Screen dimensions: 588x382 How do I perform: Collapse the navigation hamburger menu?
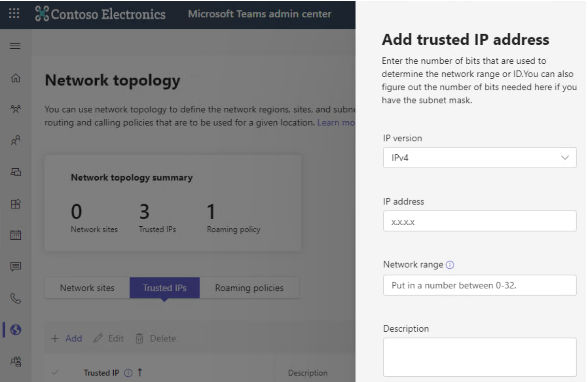pyautogui.click(x=15, y=46)
